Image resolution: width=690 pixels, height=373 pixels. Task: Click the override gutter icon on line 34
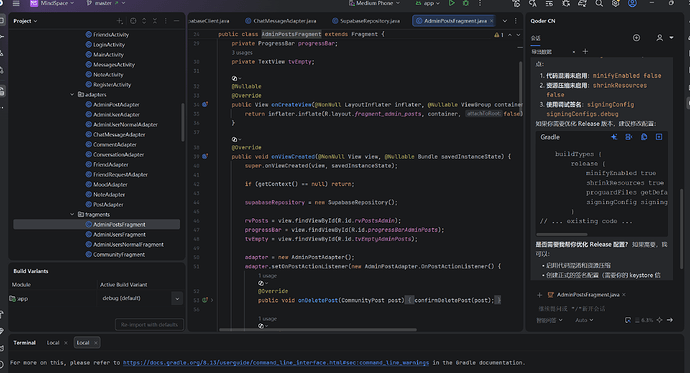tap(205, 105)
